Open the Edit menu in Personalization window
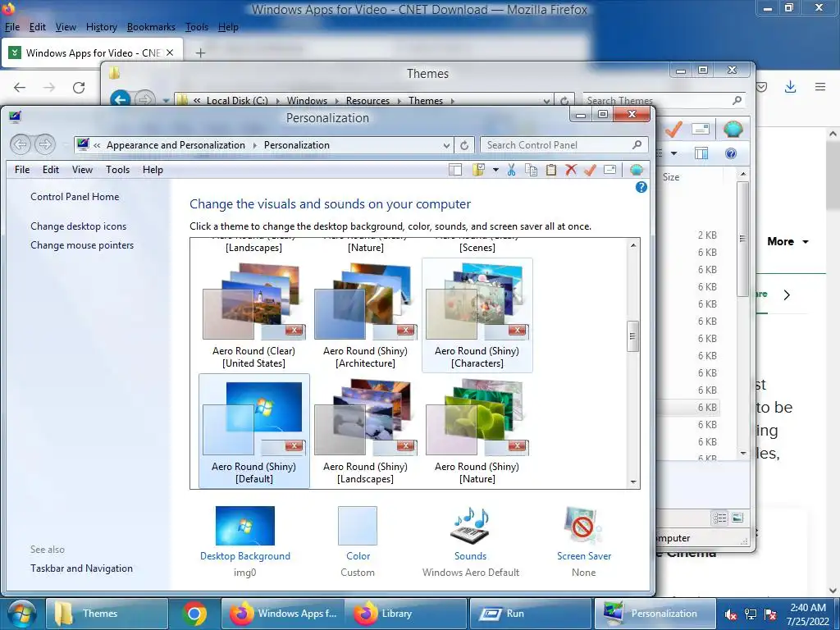Image resolution: width=840 pixels, height=630 pixels. click(51, 170)
